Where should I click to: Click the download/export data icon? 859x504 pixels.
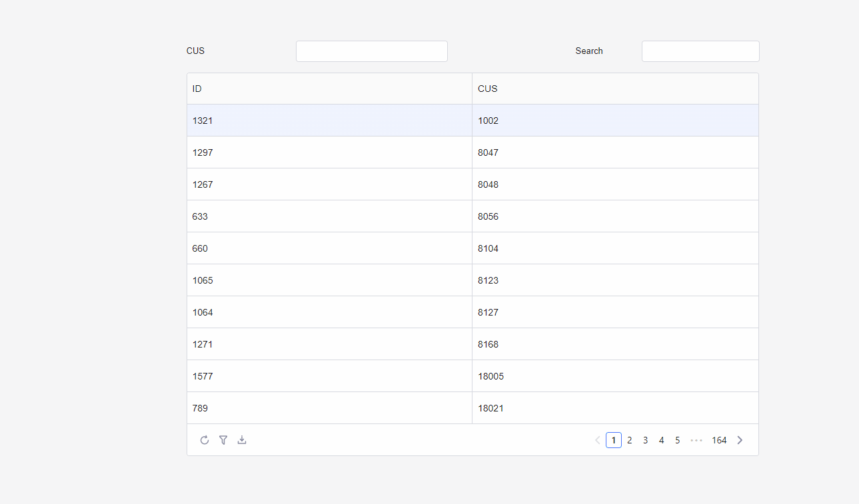(x=242, y=440)
